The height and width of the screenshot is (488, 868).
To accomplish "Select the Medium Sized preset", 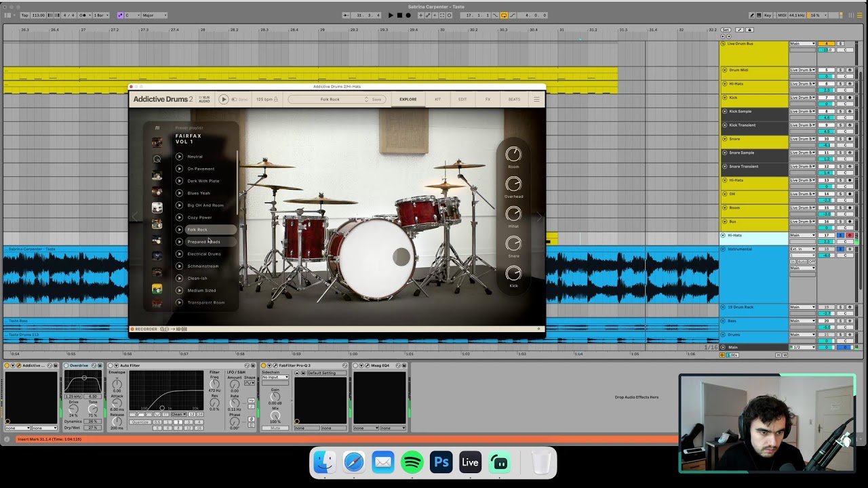I will point(201,291).
